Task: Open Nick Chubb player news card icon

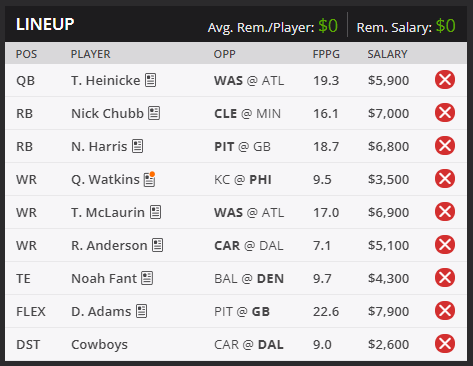Action: click(x=154, y=113)
